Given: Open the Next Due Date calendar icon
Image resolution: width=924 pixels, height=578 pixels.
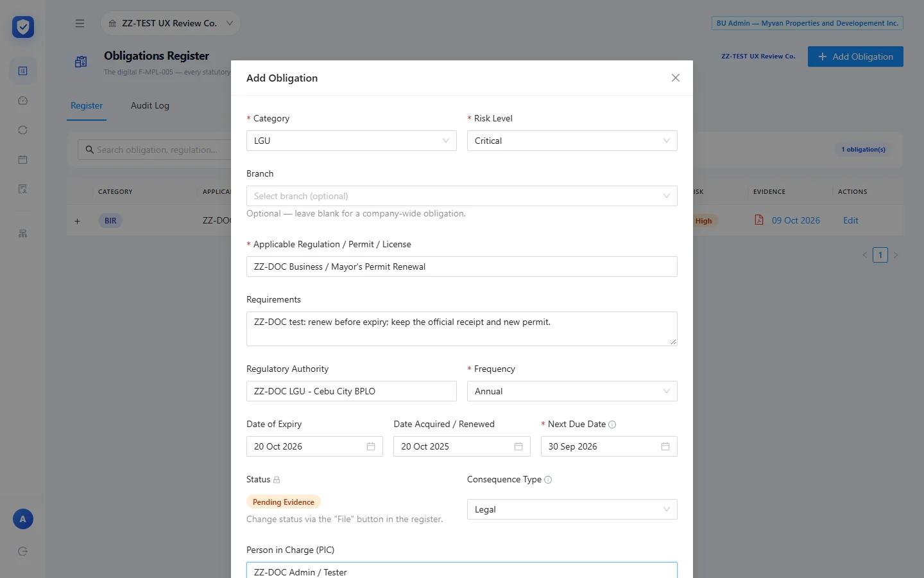Looking at the screenshot, I should [665, 446].
